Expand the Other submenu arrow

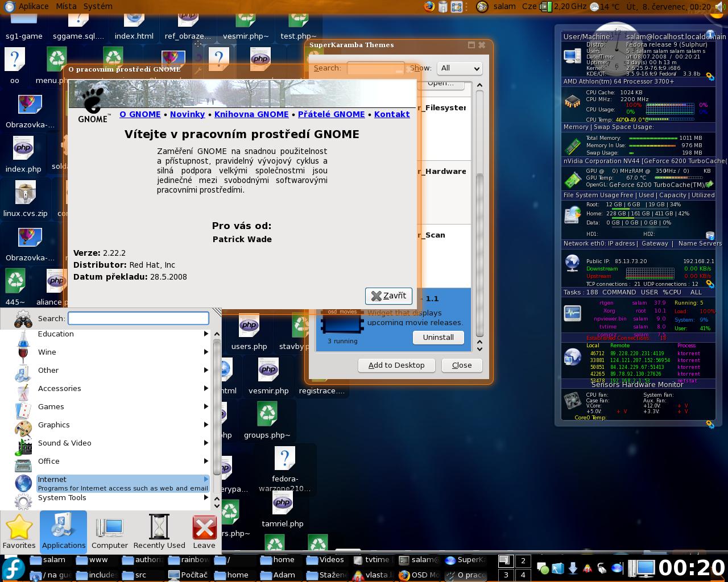[x=206, y=371]
